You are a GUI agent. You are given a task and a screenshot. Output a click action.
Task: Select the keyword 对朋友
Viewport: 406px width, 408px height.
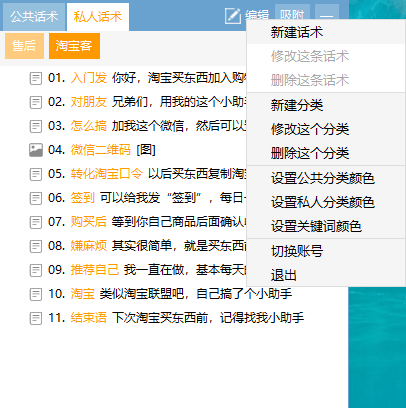89,102
